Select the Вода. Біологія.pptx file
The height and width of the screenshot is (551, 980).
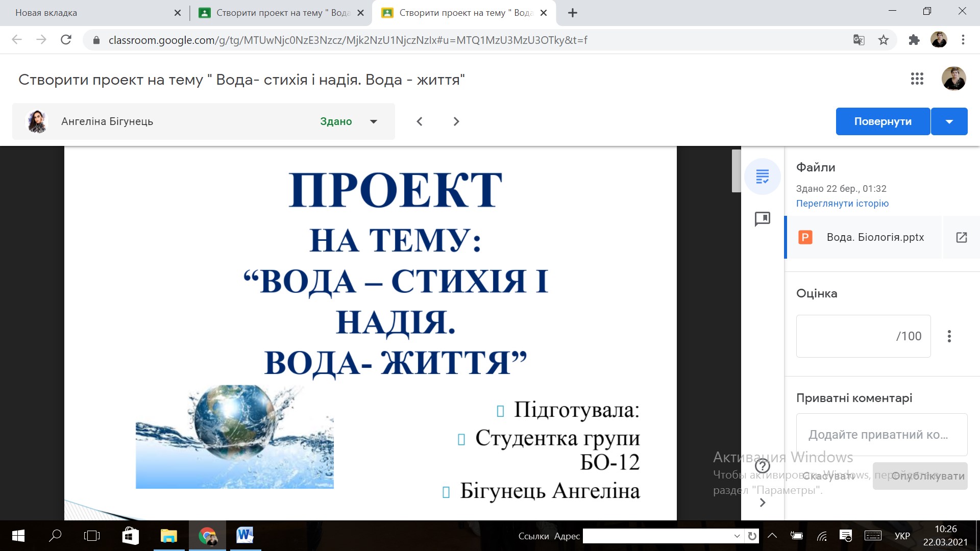(x=864, y=237)
